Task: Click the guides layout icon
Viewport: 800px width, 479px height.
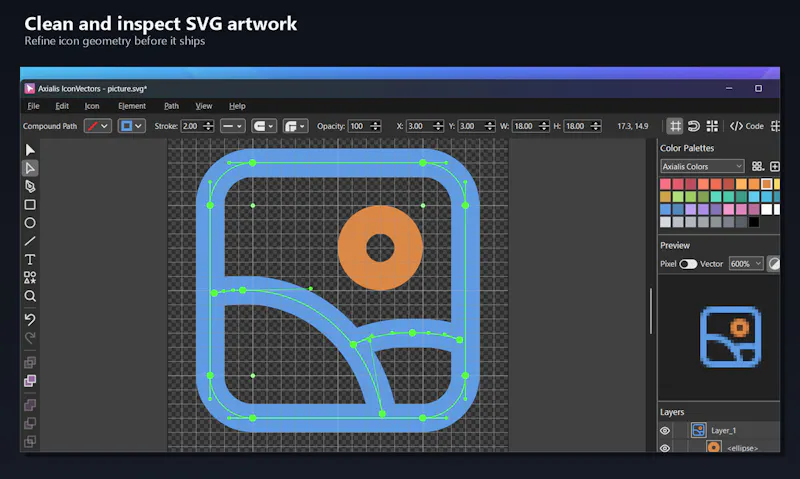Action: 712,126
